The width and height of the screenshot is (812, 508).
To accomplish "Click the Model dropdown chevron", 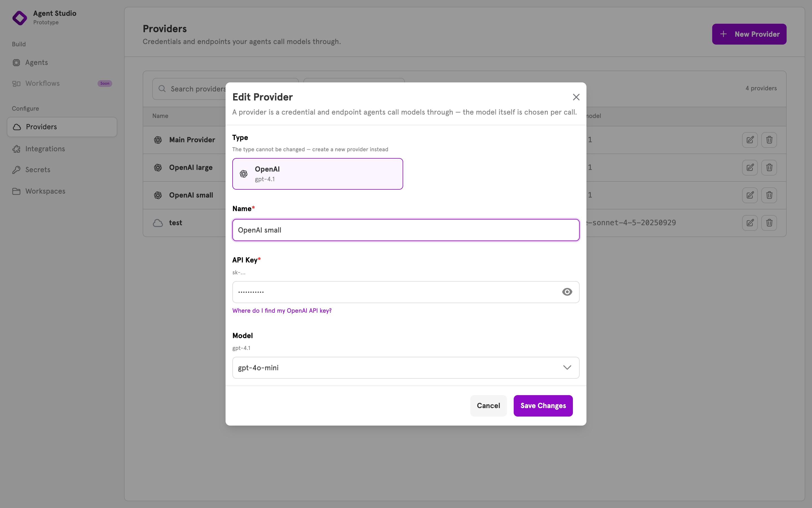I will pyautogui.click(x=567, y=367).
